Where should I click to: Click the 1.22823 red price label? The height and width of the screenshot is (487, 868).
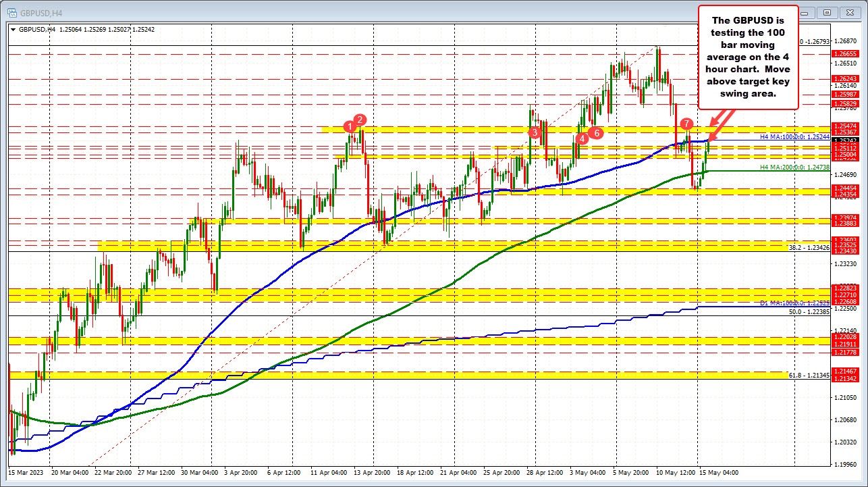[845, 288]
